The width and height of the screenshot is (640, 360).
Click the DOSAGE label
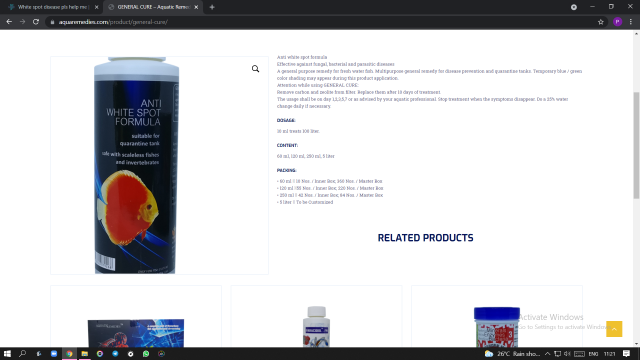(286, 120)
